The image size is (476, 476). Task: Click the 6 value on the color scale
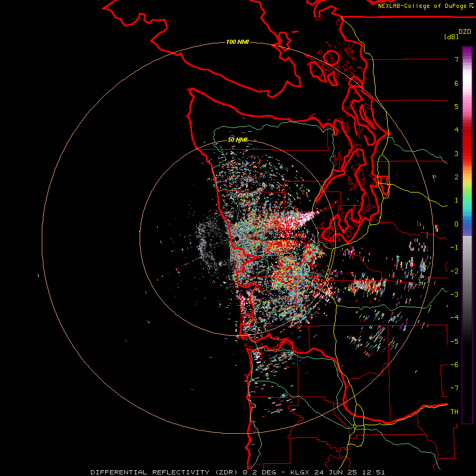456,83
